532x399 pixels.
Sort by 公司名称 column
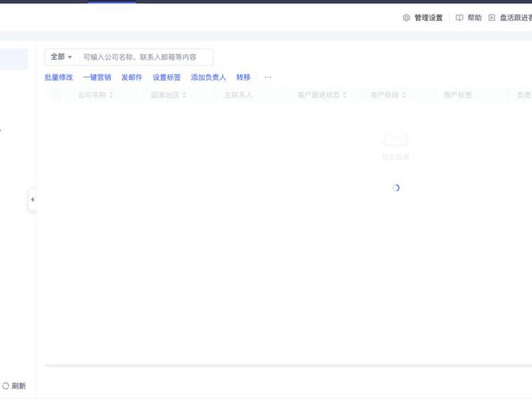(111, 95)
